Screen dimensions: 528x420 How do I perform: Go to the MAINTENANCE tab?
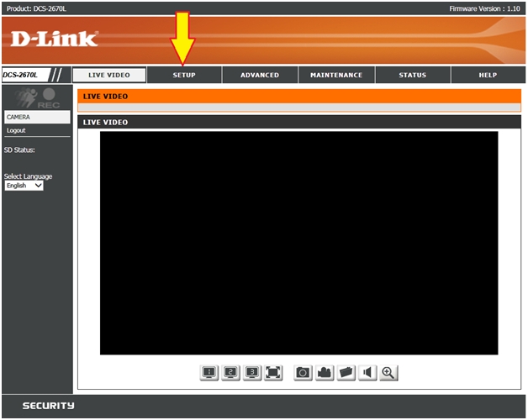point(336,75)
